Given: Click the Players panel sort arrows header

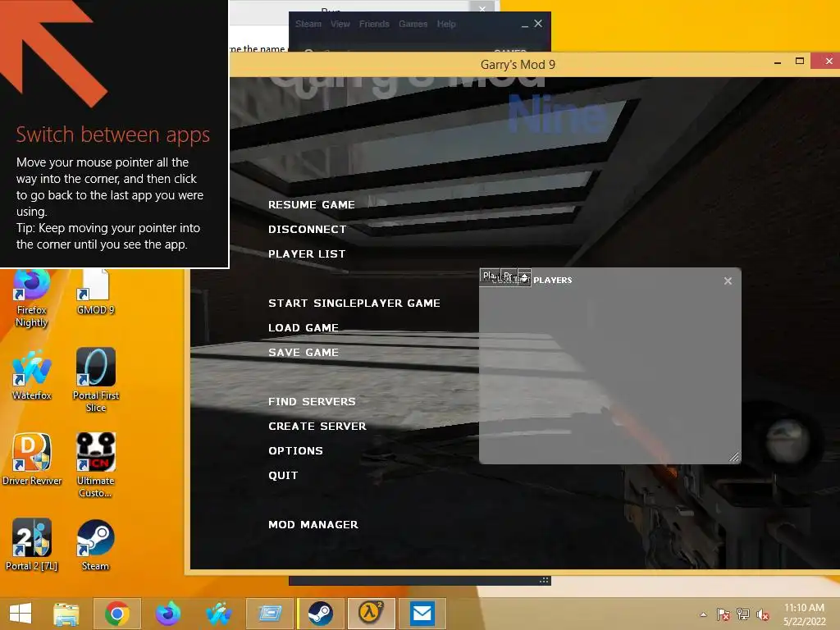Looking at the screenshot, I should (x=524, y=277).
